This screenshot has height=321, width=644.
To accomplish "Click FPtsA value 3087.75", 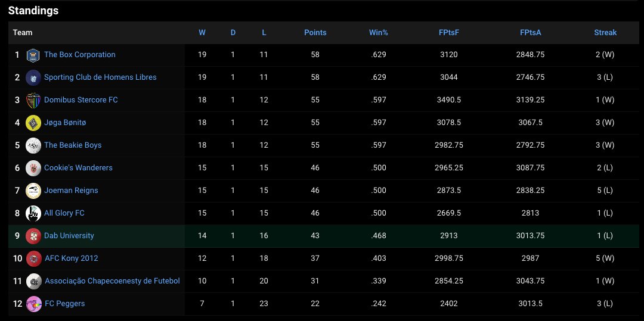I will (x=530, y=167).
